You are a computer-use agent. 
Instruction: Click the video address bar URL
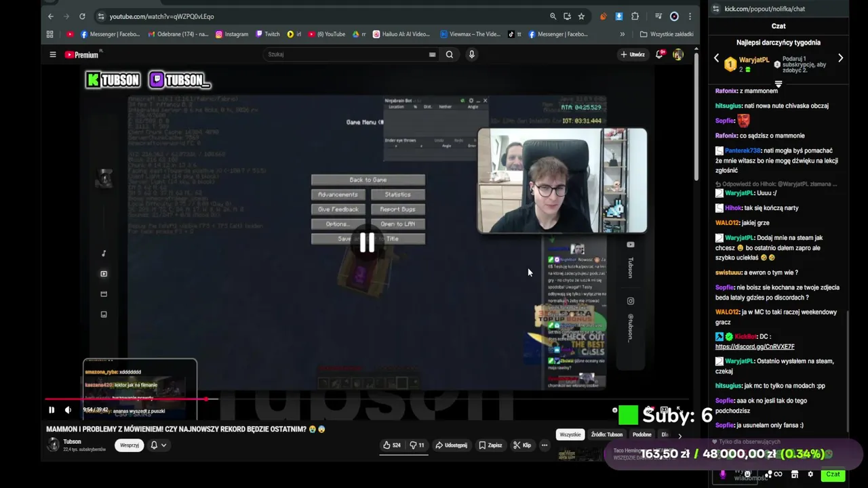pyautogui.click(x=161, y=16)
